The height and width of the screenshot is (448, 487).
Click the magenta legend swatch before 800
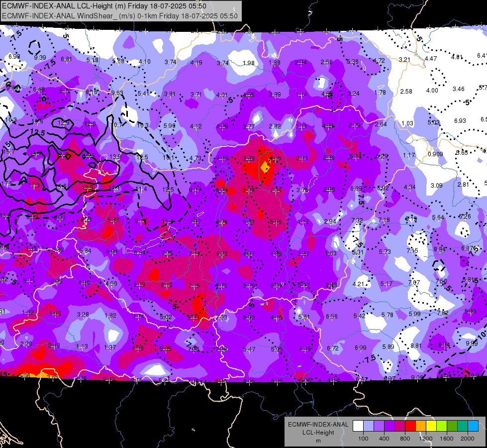[400, 426]
